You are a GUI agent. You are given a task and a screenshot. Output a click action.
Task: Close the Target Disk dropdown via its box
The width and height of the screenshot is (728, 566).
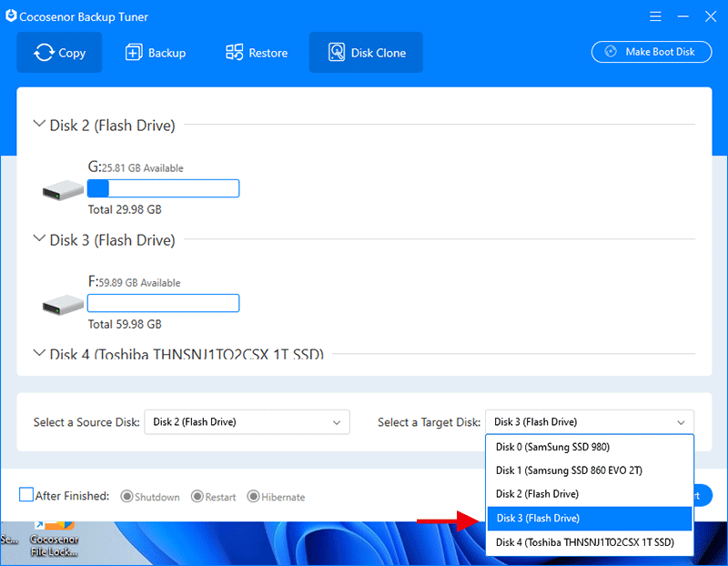point(590,422)
